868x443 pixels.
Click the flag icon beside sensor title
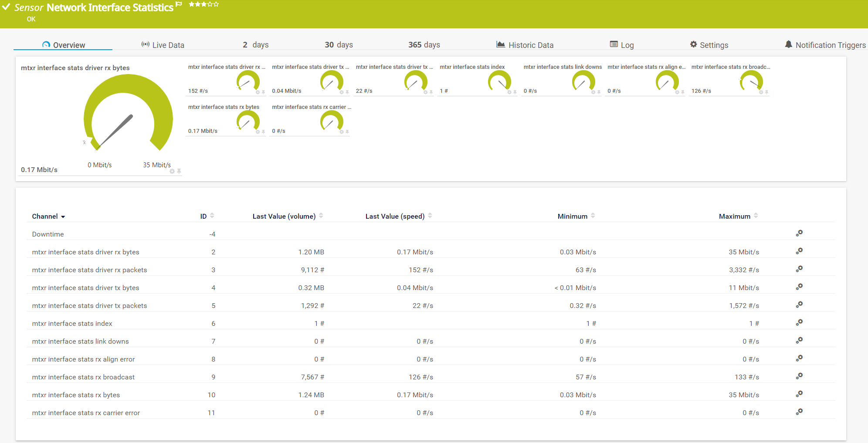coord(179,4)
